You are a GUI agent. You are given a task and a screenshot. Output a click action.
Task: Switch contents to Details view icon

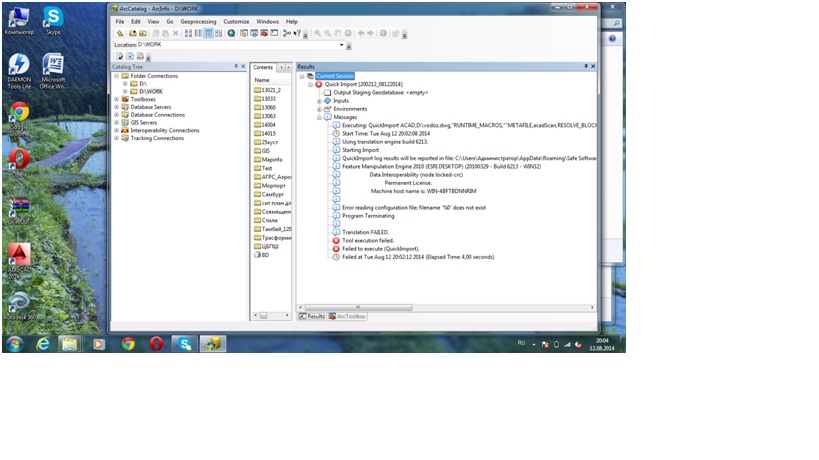pos(209,33)
